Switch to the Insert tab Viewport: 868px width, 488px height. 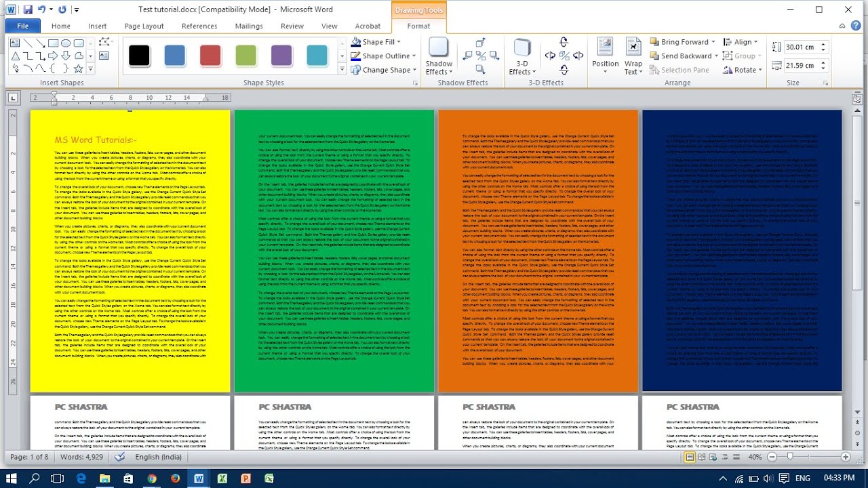click(97, 26)
